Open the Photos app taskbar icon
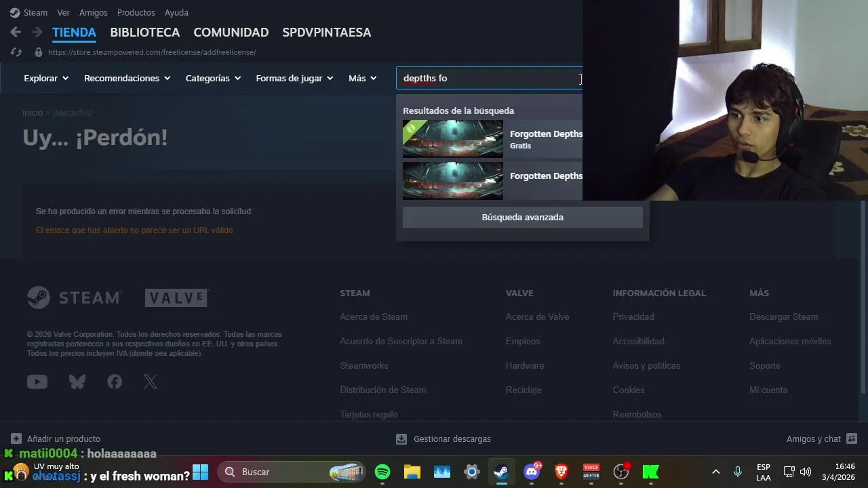The image size is (868, 488). (442, 472)
